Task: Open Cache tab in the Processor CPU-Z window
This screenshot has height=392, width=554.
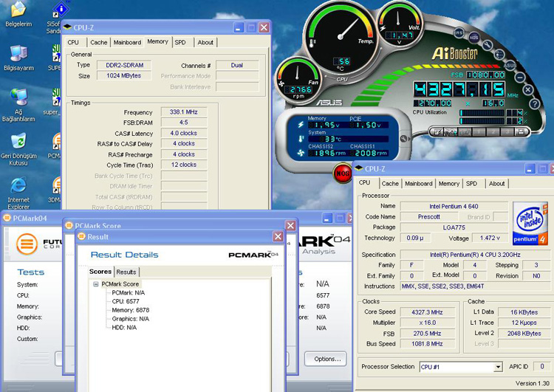Action: point(390,184)
